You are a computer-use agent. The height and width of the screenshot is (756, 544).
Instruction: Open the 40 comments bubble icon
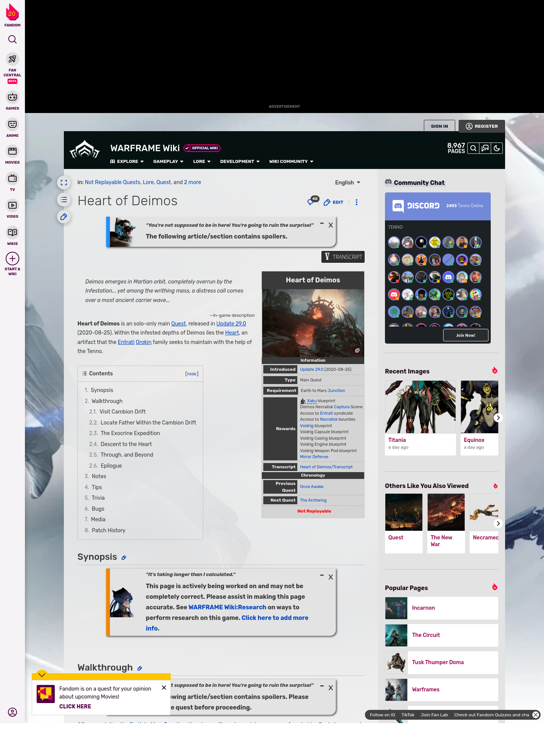[313, 201]
